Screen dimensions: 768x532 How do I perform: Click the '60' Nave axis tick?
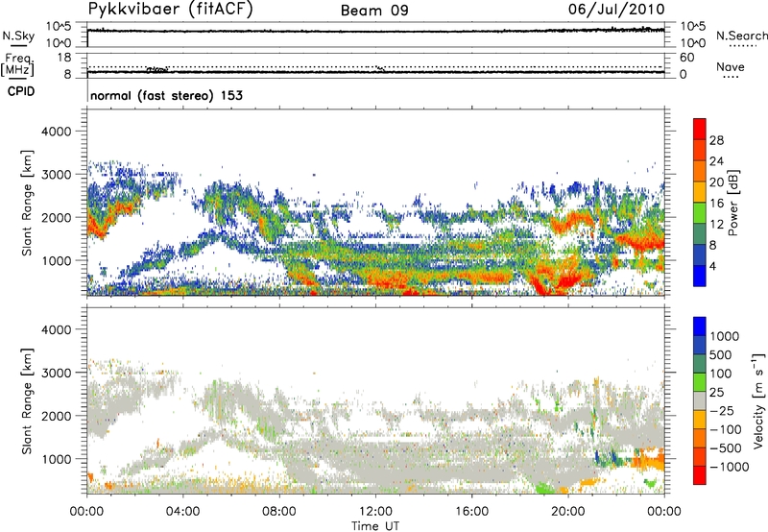click(x=686, y=58)
